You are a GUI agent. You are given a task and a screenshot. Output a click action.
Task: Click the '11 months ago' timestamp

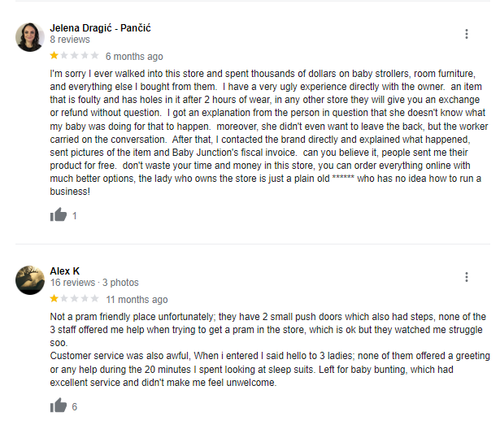(137, 299)
